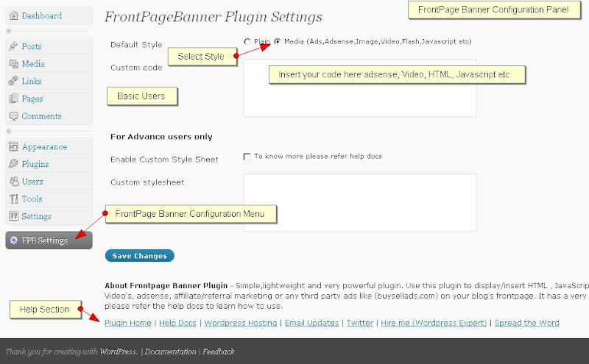Collapse the upper sidebar menu separator arrow
589x364 pixels.
click(x=9, y=31)
